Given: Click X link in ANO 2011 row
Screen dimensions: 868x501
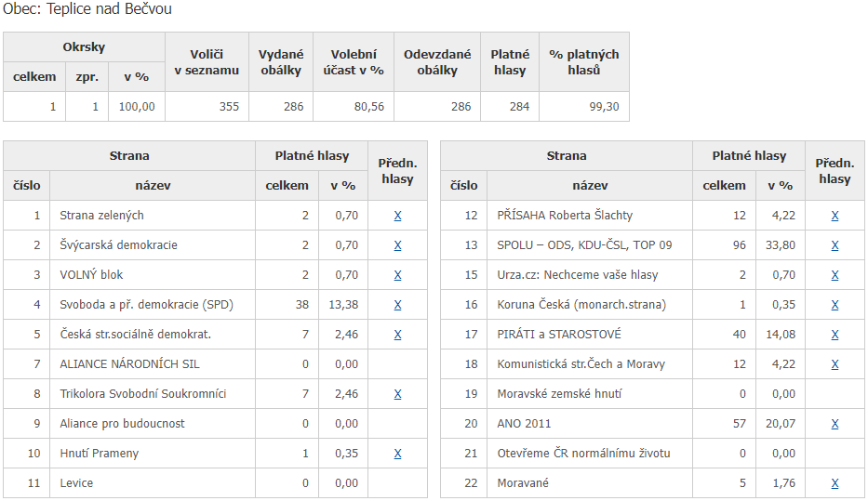Looking at the screenshot, I should tap(835, 424).
